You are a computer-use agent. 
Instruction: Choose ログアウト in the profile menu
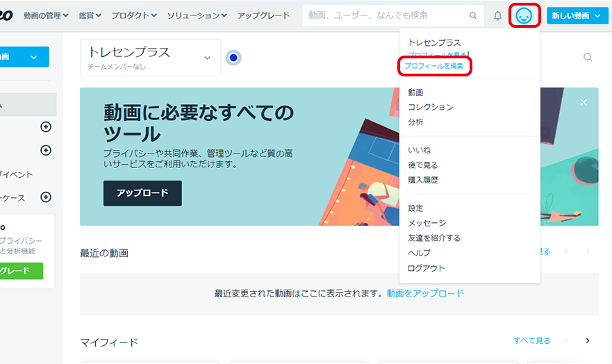click(x=426, y=268)
